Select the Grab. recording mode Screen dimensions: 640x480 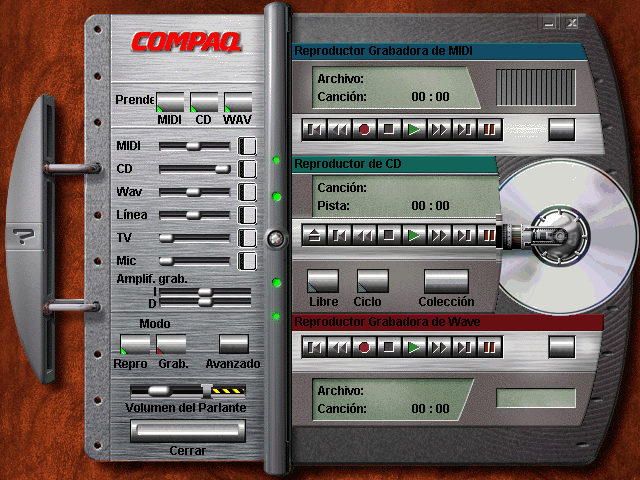click(172, 345)
